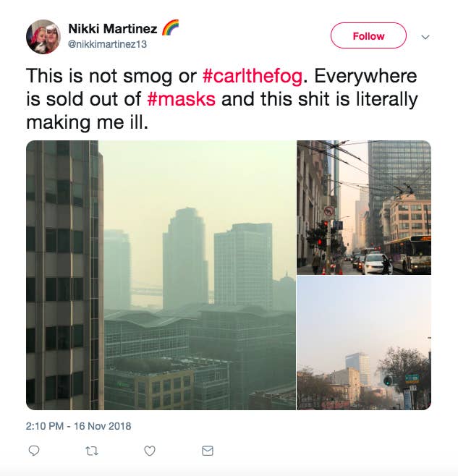Like the tweet with the heart icon
This screenshot has width=458, height=476.
[x=150, y=451]
